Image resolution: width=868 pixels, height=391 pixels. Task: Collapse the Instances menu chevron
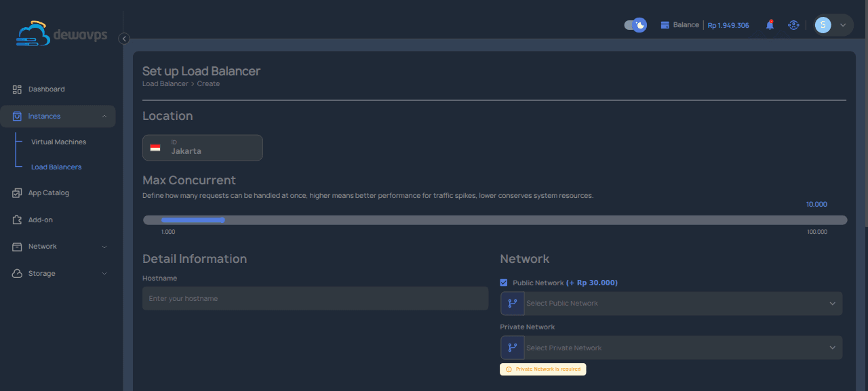pos(104,117)
